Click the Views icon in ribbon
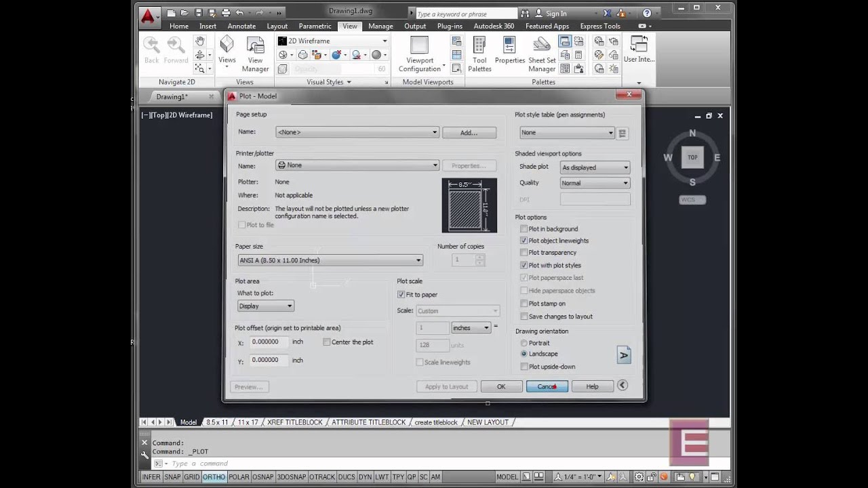 pyautogui.click(x=226, y=50)
